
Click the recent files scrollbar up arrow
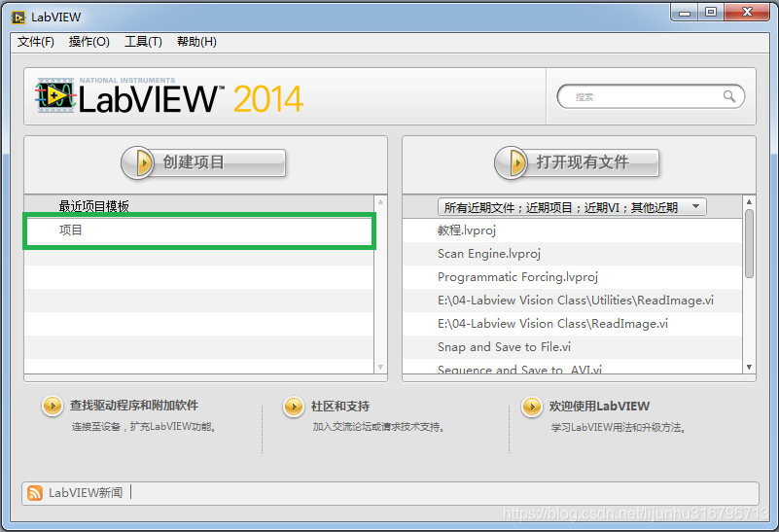click(x=749, y=201)
